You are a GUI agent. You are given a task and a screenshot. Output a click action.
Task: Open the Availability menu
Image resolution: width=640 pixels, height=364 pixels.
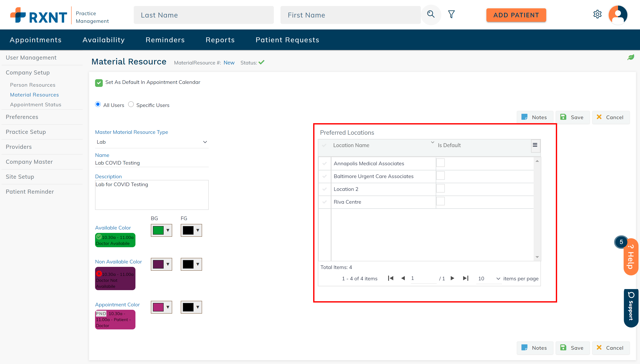coord(104,40)
